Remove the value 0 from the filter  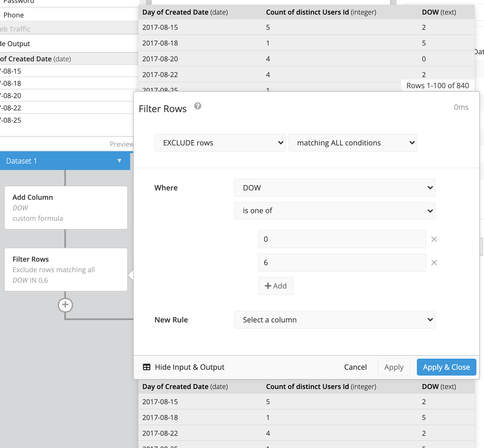click(434, 239)
